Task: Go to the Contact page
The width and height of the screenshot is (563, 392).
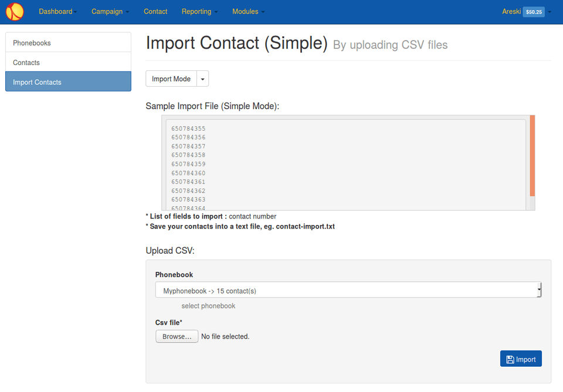Action: click(155, 12)
